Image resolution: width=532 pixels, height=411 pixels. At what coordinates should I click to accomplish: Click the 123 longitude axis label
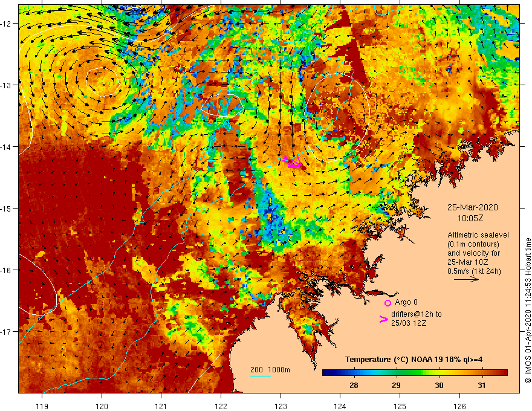pos(281,406)
